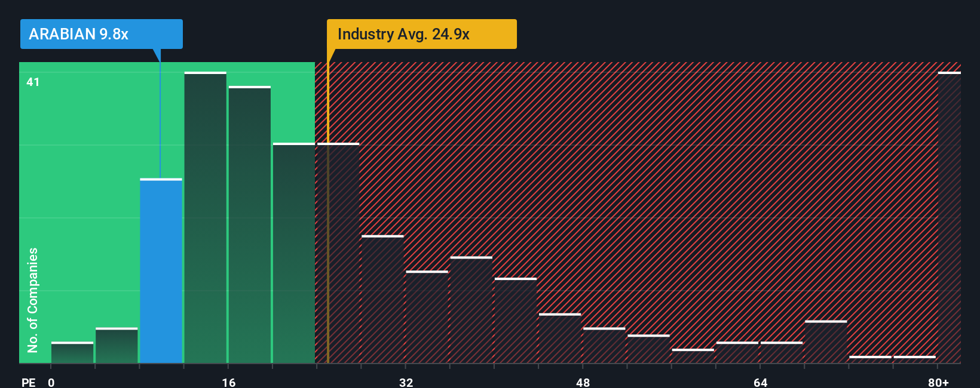Click the y-axis value 41
The image size is (980, 388).
click(x=33, y=82)
